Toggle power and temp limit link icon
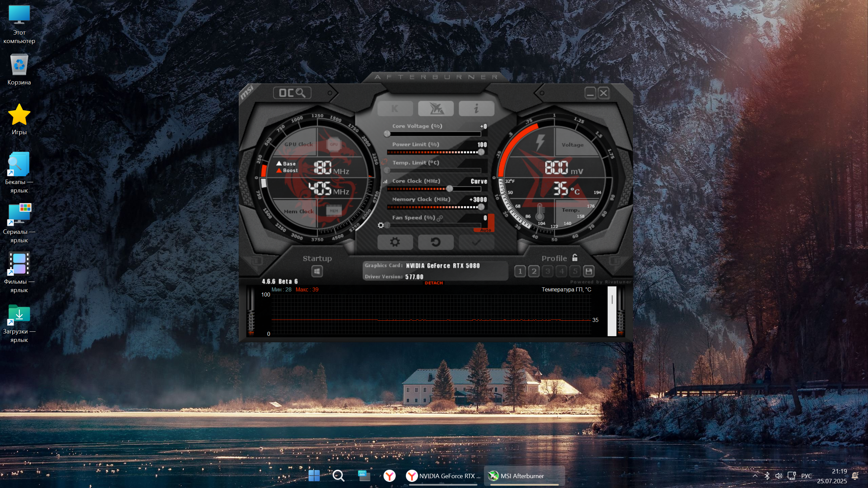Viewport: 868px width, 488px height. 384,162
